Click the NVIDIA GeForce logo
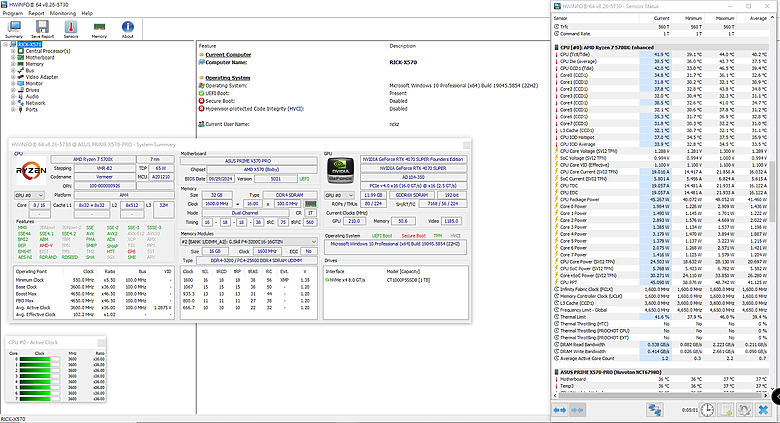780x423 pixels. click(x=340, y=170)
